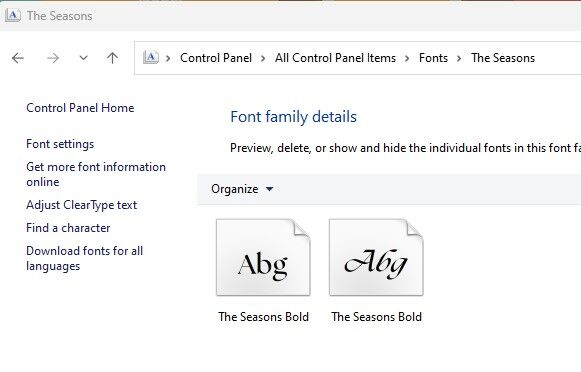Viewport: 581px width, 372px height.
Task: Click the Fonts icon in the address bar
Action: tap(151, 58)
